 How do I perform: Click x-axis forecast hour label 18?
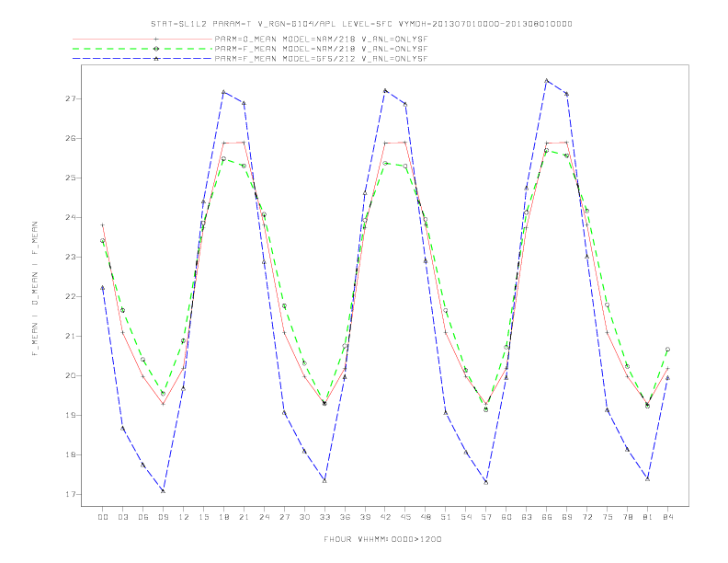[x=223, y=517]
